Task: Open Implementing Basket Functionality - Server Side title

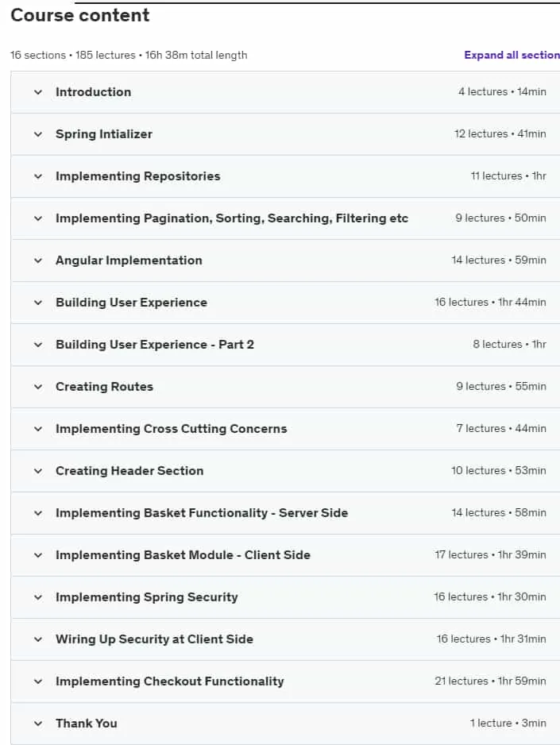Action: [202, 513]
